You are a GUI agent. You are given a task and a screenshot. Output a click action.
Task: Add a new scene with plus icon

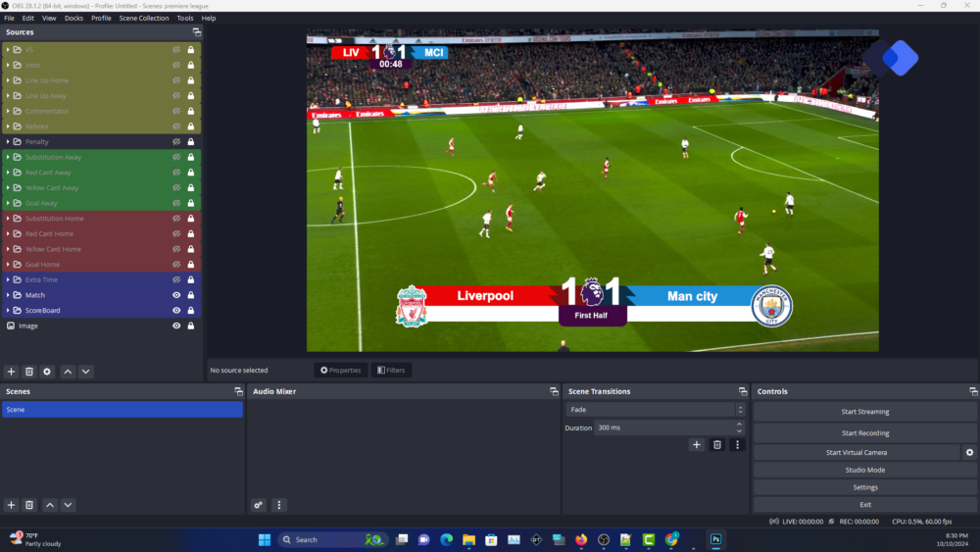(11, 505)
